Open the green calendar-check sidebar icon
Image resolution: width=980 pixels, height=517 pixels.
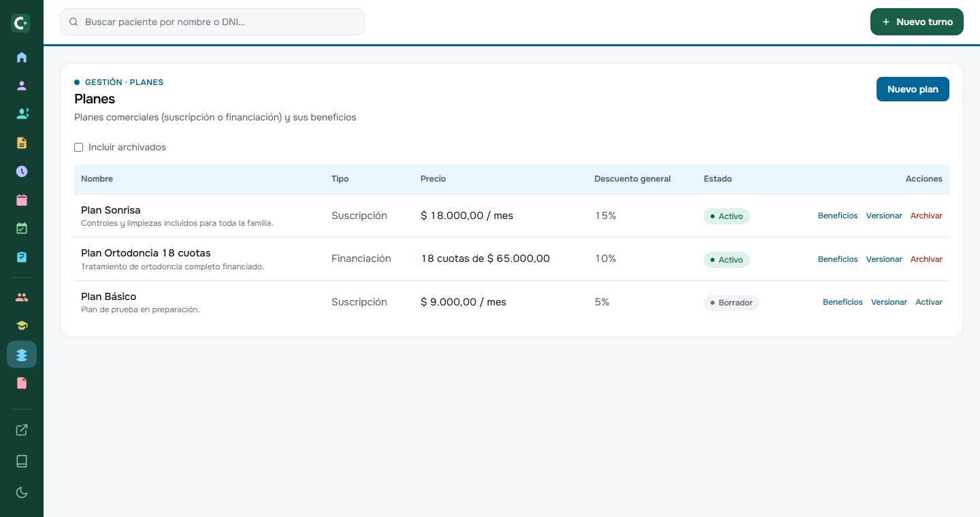click(22, 229)
